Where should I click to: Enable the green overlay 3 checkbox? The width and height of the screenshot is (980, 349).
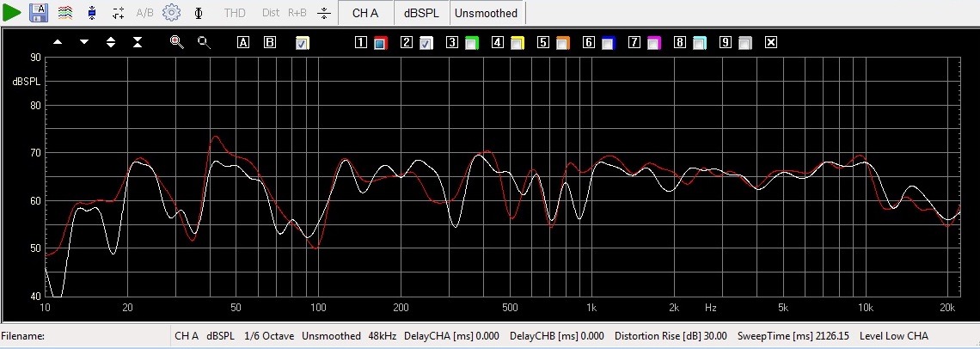tap(472, 42)
